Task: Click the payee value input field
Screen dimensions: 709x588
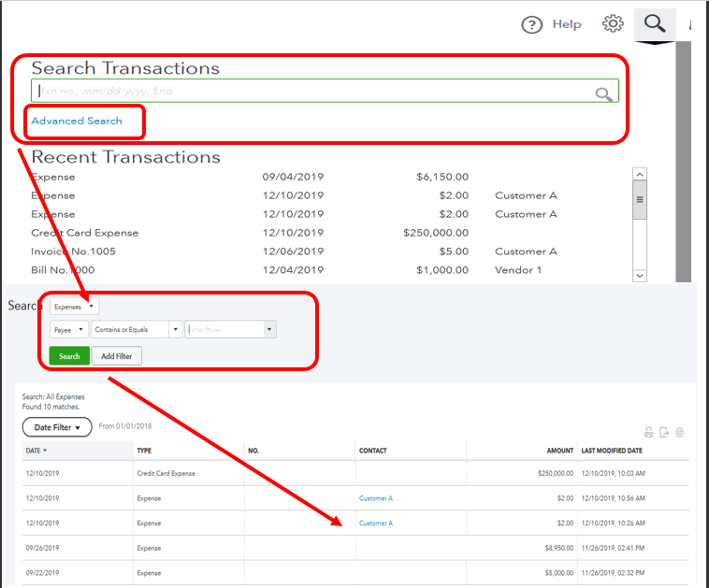Action: click(x=224, y=329)
